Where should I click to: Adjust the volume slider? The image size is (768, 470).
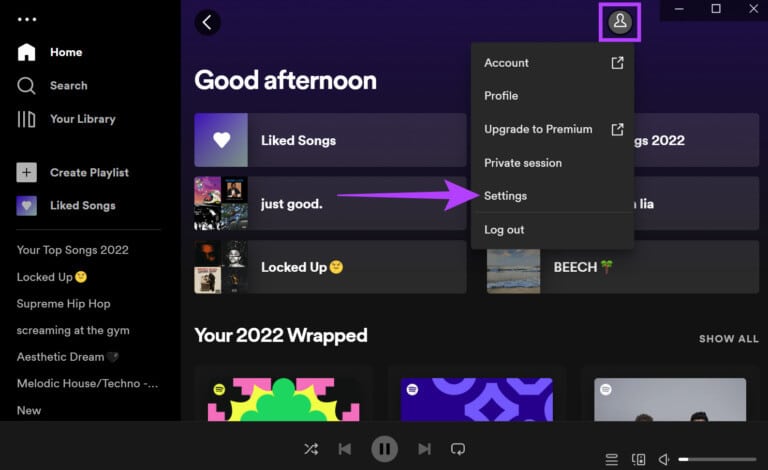click(717, 459)
